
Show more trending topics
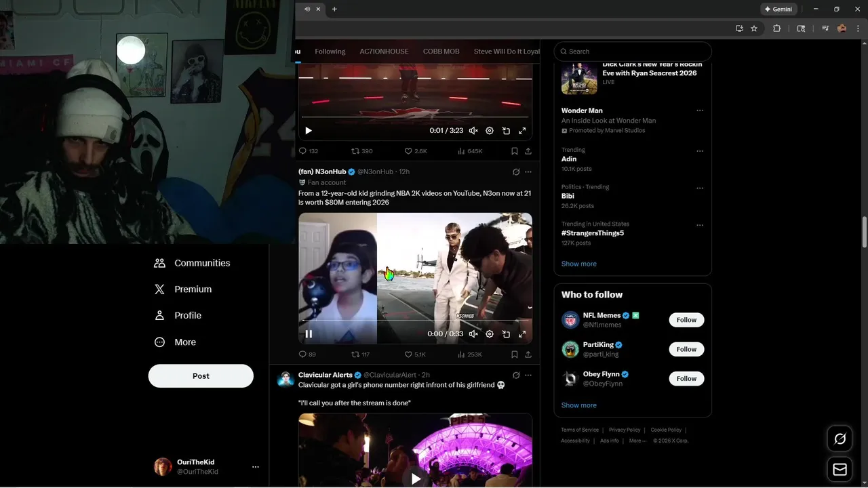tap(579, 264)
